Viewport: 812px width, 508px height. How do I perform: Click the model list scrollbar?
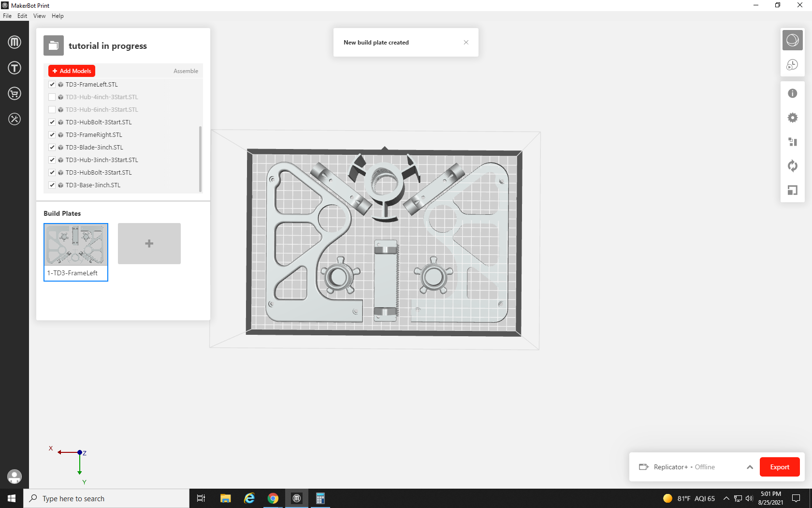[x=200, y=159]
